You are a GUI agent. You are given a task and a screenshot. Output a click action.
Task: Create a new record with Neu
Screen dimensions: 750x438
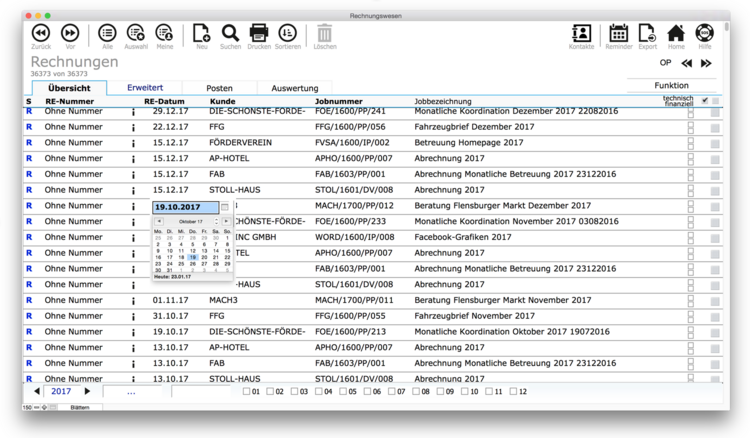202,33
